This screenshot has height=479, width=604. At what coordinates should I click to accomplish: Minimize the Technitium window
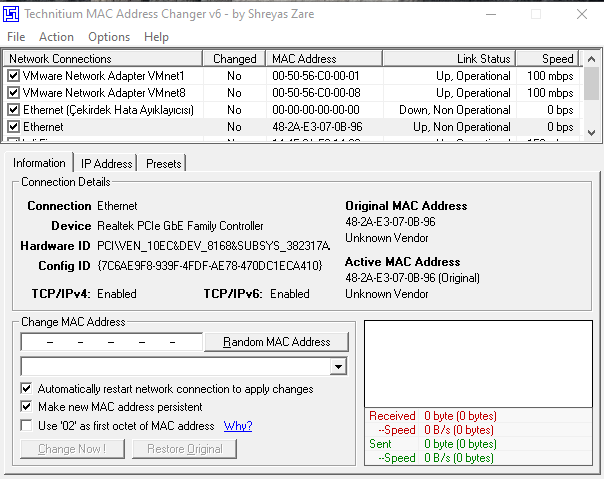pyautogui.click(x=491, y=14)
